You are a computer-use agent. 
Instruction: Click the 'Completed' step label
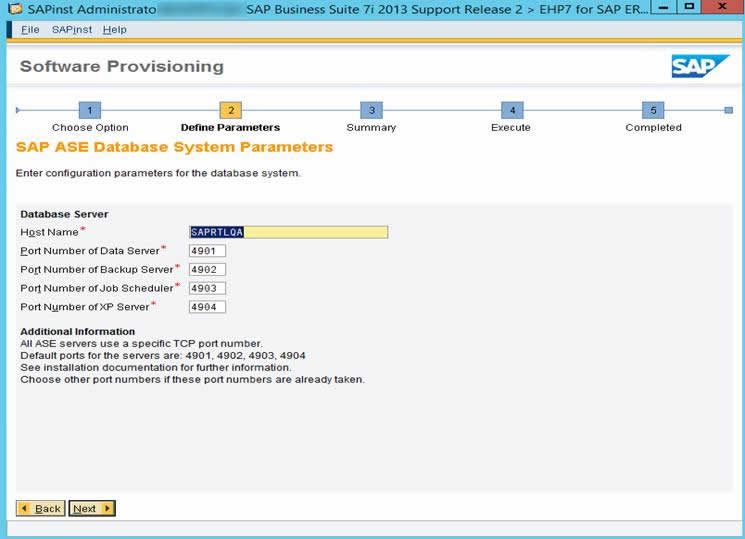point(653,127)
